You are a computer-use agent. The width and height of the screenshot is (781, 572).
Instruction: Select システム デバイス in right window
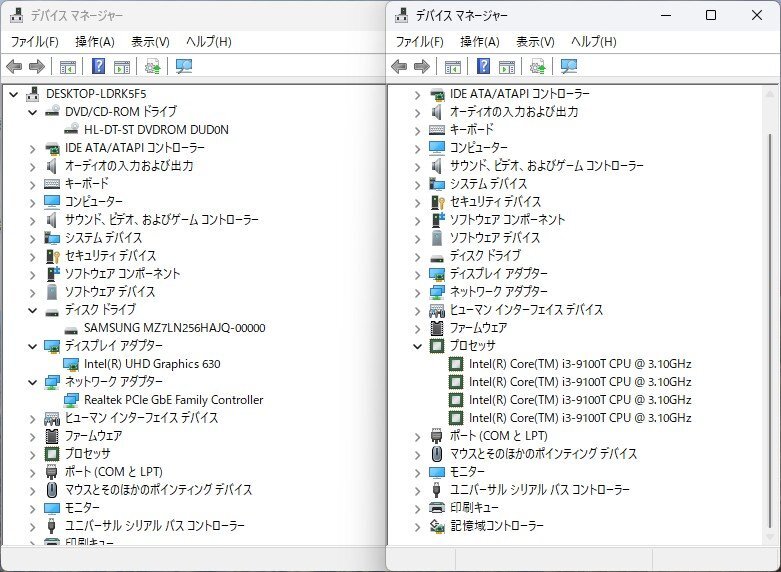(x=488, y=184)
